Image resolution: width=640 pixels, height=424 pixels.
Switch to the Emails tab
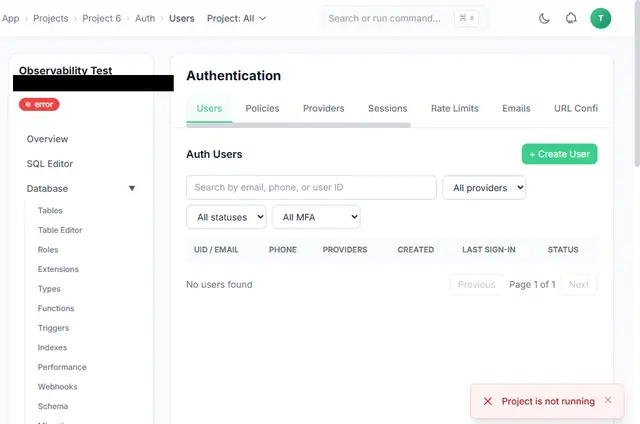tap(516, 109)
